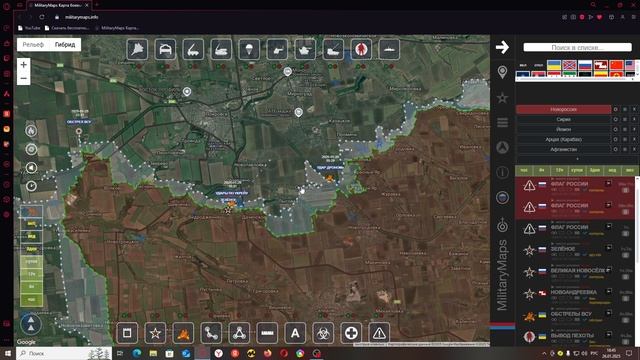Toggle circle option on Новороссия row
The height and width of the screenshot is (360, 640).
616,109
